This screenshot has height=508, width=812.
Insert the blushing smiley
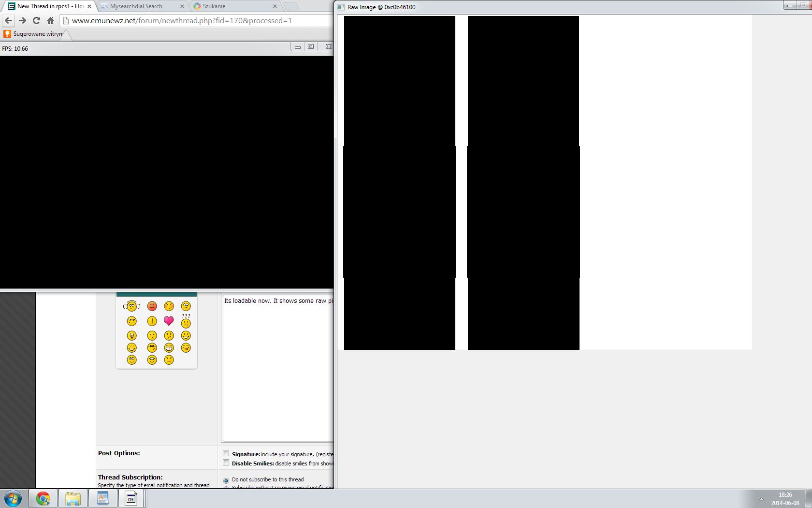click(x=169, y=306)
